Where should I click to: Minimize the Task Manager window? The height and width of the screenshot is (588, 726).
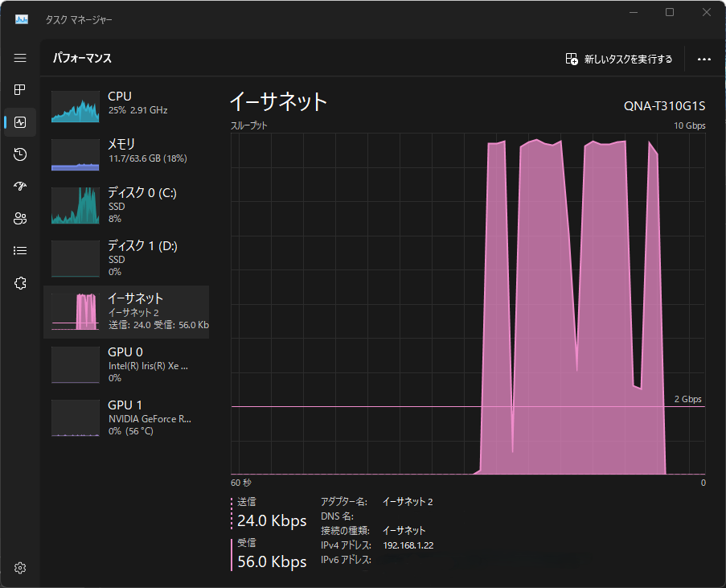pyautogui.click(x=634, y=13)
